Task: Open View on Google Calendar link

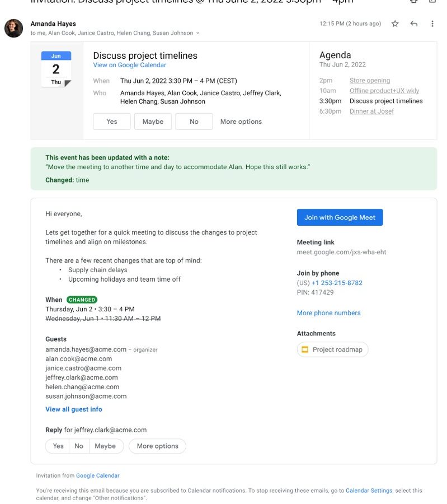Action: [x=129, y=65]
